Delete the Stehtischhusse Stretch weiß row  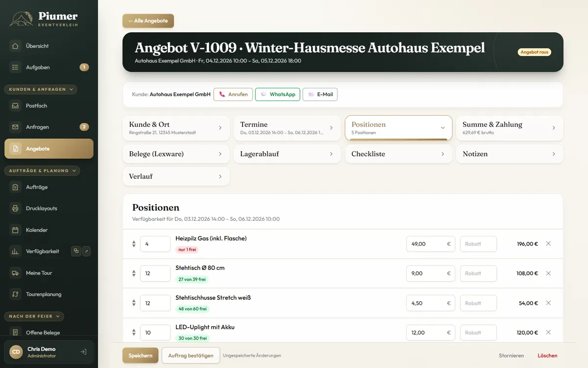(x=548, y=303)
